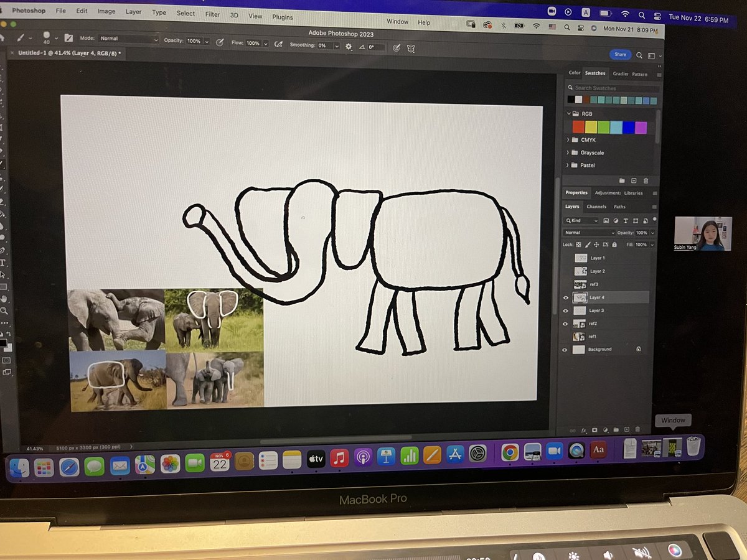Screen dimensions: 747x560
Task: Select the Type tool in the toolbar
Action: (3, 262)
